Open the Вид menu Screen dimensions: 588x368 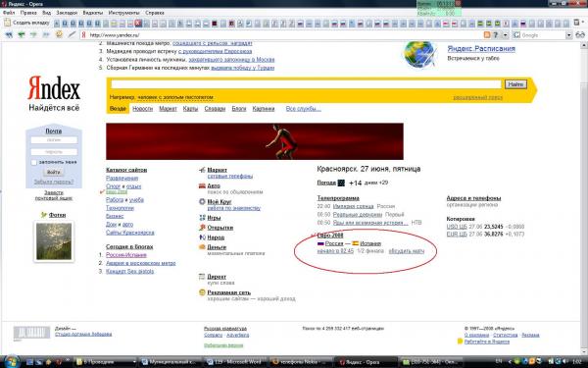click(x=46, y=13)
